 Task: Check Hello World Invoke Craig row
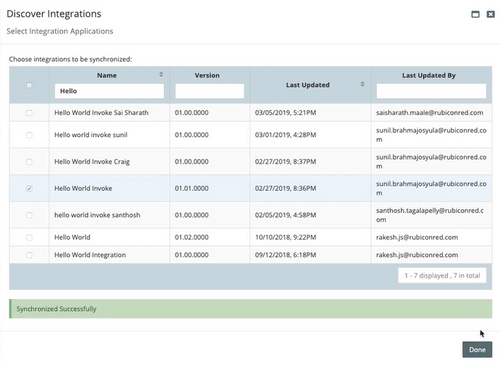pyautogui.click(x=29, y=162)
